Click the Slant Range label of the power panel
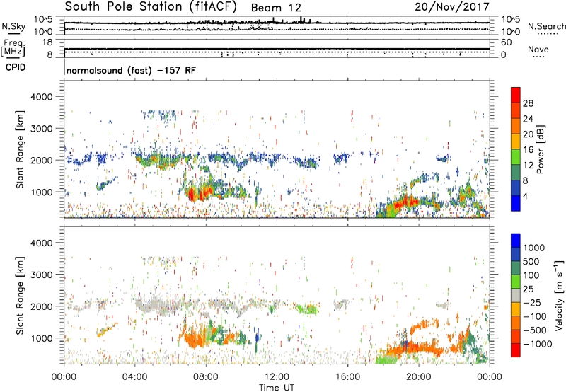 (x=20, y=149)
